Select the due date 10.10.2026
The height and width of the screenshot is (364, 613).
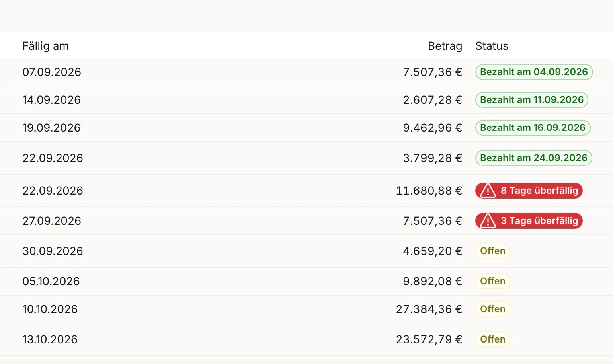[x=50, y=309]
